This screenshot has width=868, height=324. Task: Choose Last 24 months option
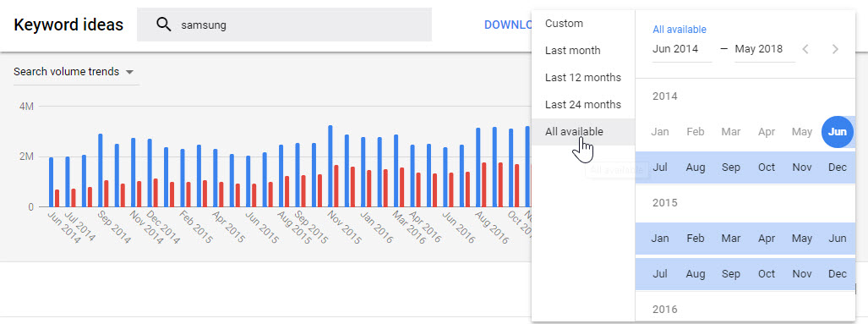click(583, 105)
